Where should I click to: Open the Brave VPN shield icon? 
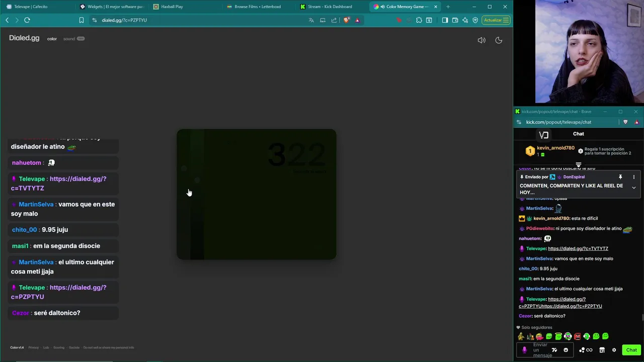coord(474,20)
